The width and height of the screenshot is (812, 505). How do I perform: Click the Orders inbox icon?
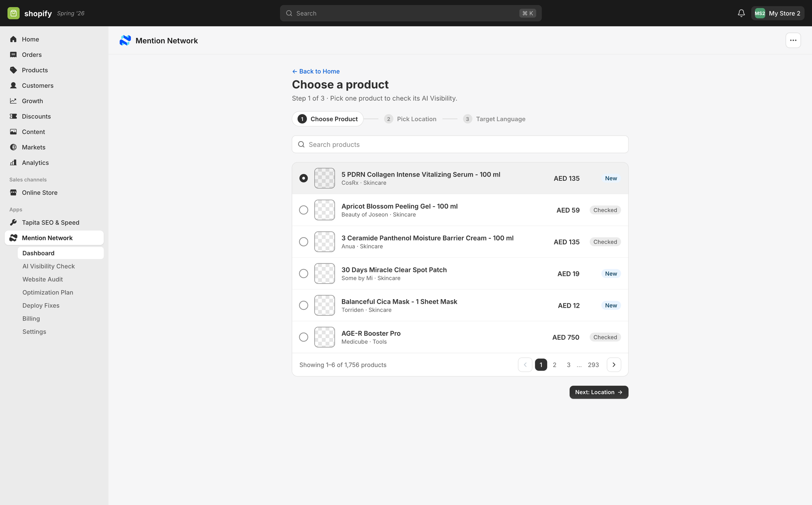coord(13,55)
